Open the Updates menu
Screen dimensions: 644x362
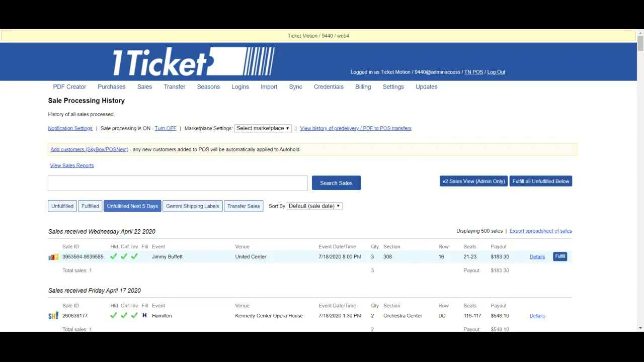[426, 87]
